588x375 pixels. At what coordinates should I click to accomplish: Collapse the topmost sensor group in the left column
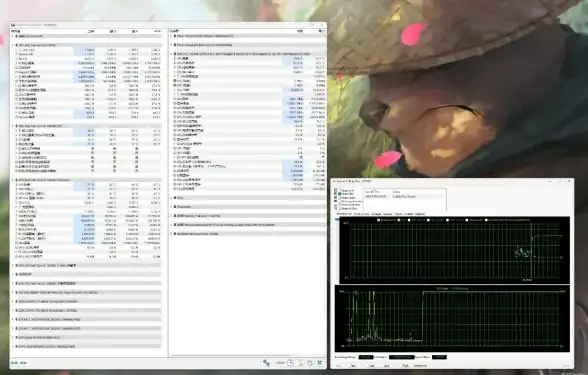[x=13, y=36]
